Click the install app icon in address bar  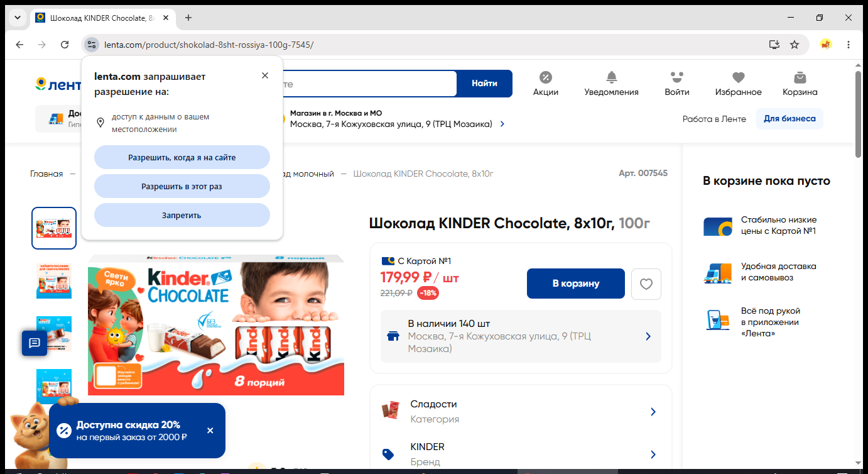click(774, 45)
